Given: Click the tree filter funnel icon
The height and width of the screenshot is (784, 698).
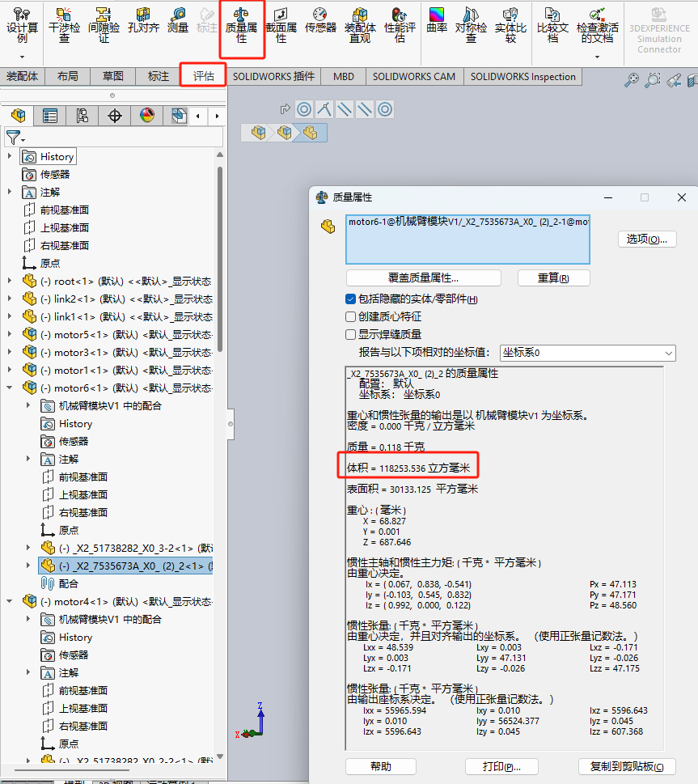Looking at the screenshot, I should click(x=14, y=137).
